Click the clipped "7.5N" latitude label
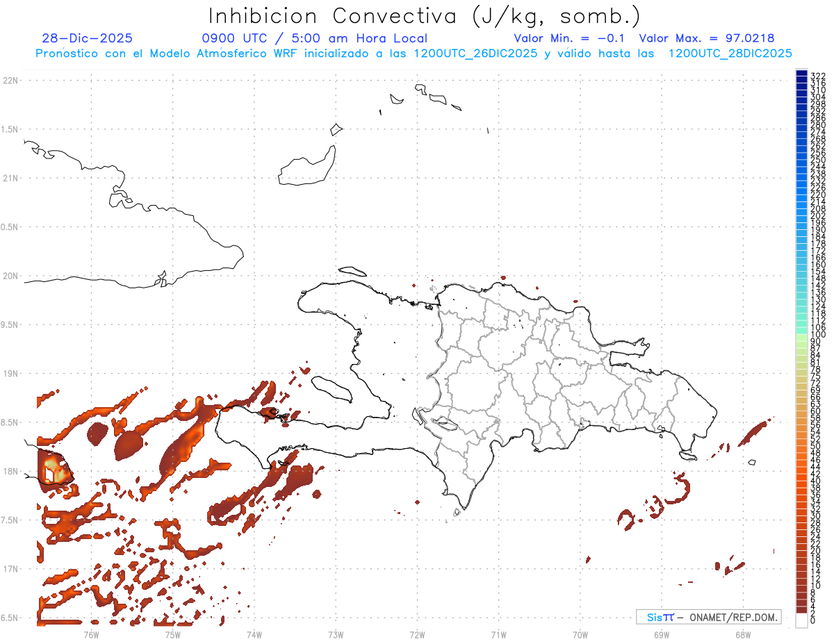Viewport: 834px width, 644px height. click(x=9, y=520)
